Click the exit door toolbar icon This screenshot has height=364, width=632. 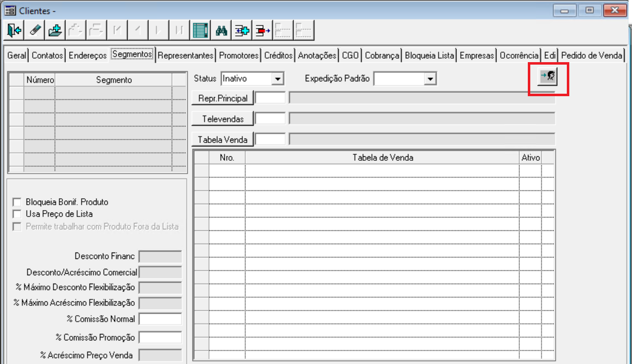click(x=14, y=31)
